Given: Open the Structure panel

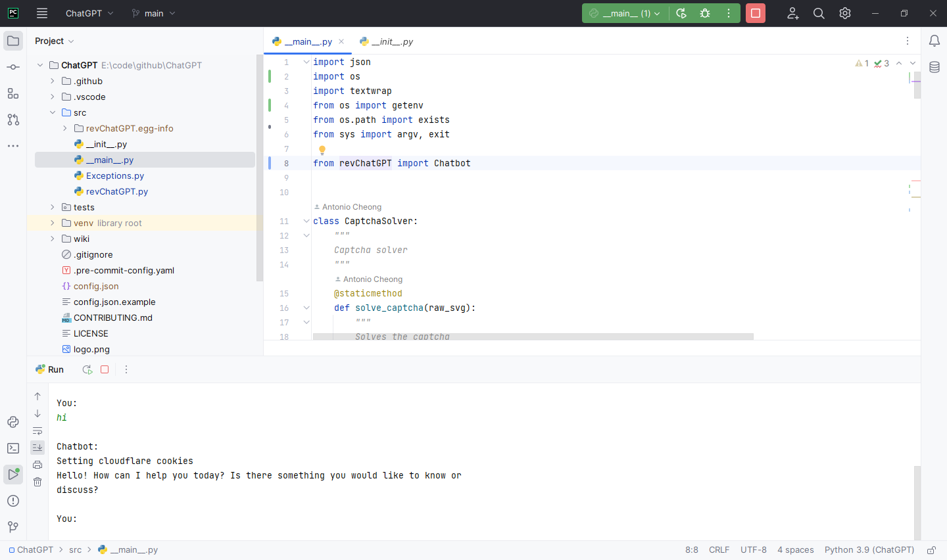Looking at the screenshot, I should coord(13,93).
